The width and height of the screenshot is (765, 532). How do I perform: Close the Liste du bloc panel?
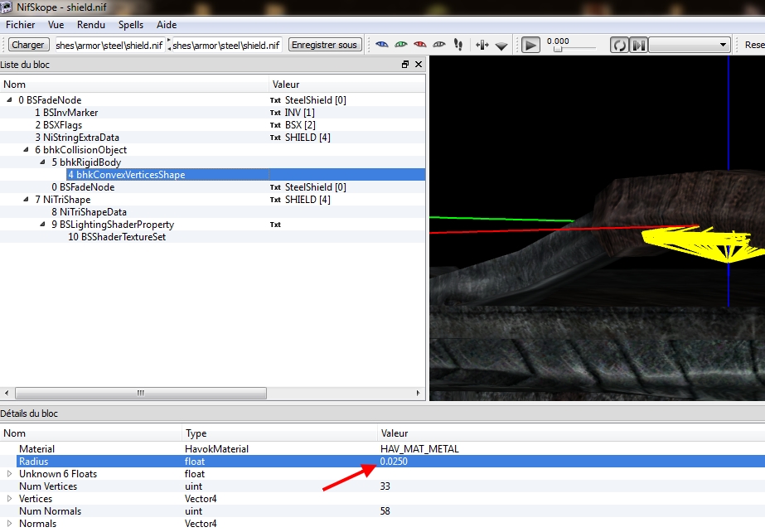coord(419,65)
